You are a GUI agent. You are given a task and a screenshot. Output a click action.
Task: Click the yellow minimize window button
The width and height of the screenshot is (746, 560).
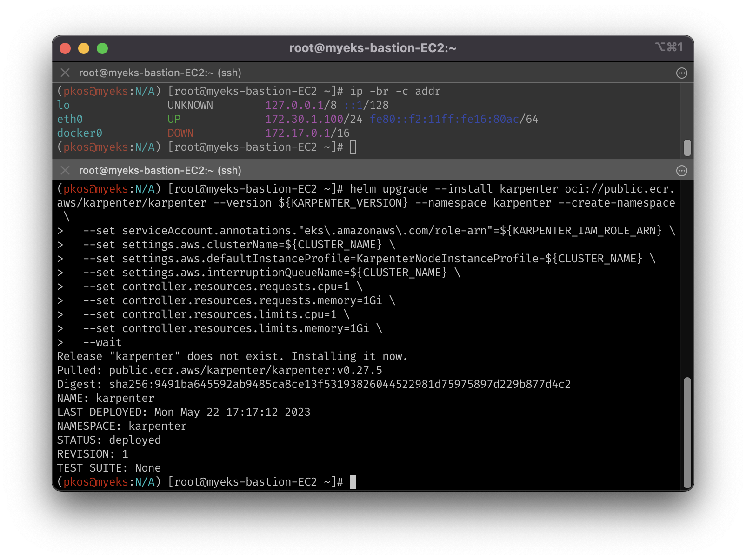(x=84, y=48)
